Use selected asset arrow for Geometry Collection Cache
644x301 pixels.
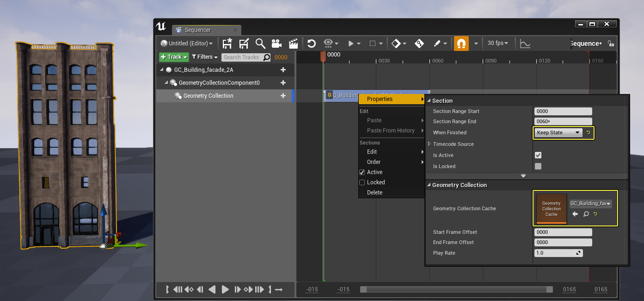(x=575, y=214)
